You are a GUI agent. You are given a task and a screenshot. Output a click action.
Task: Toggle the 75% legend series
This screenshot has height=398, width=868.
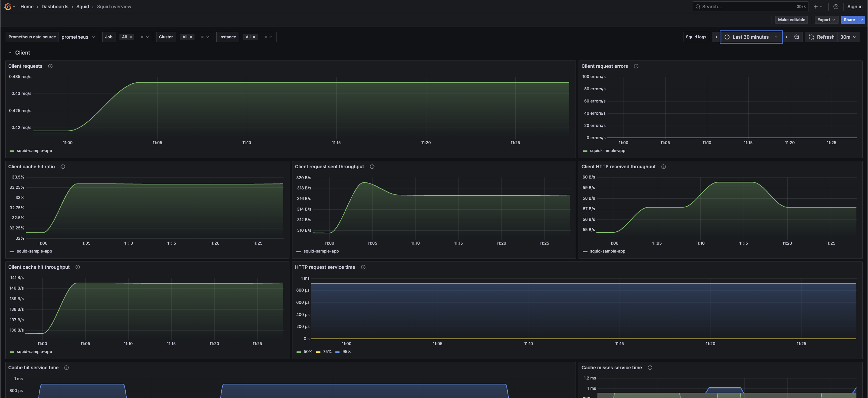(327, 351)
